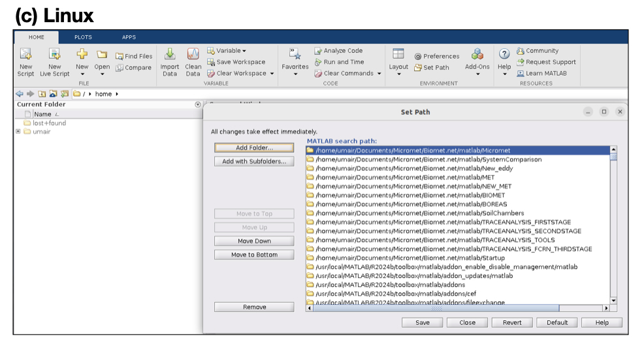644x349 pixels.
Task: Create a New Live Script
Action: click(x=55, y=62)
